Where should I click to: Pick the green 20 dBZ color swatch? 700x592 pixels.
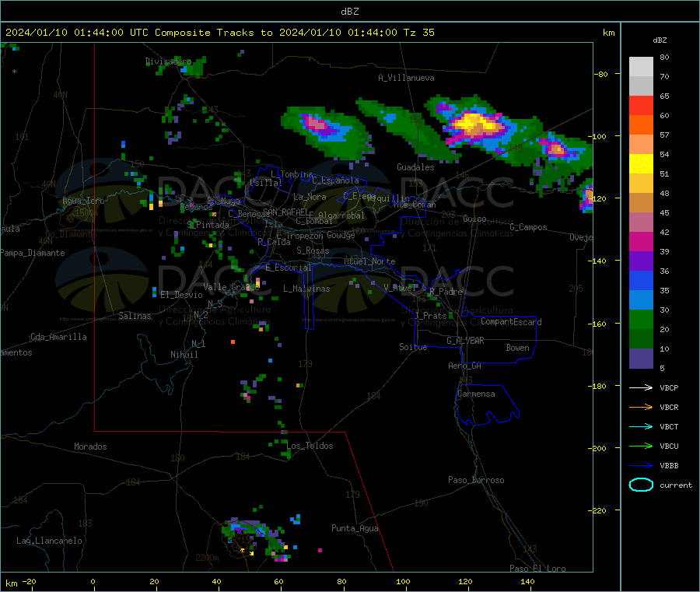(x=641, y=319)
